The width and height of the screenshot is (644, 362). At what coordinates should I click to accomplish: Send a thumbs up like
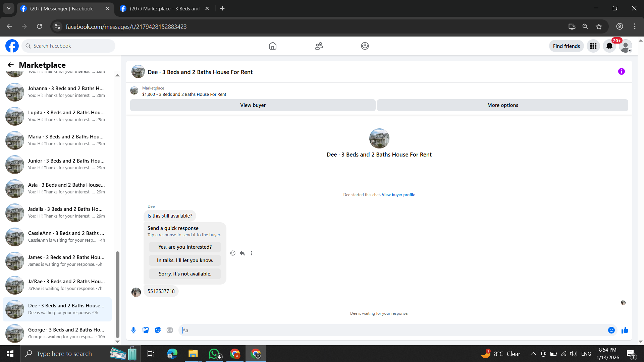click(625, 330)
